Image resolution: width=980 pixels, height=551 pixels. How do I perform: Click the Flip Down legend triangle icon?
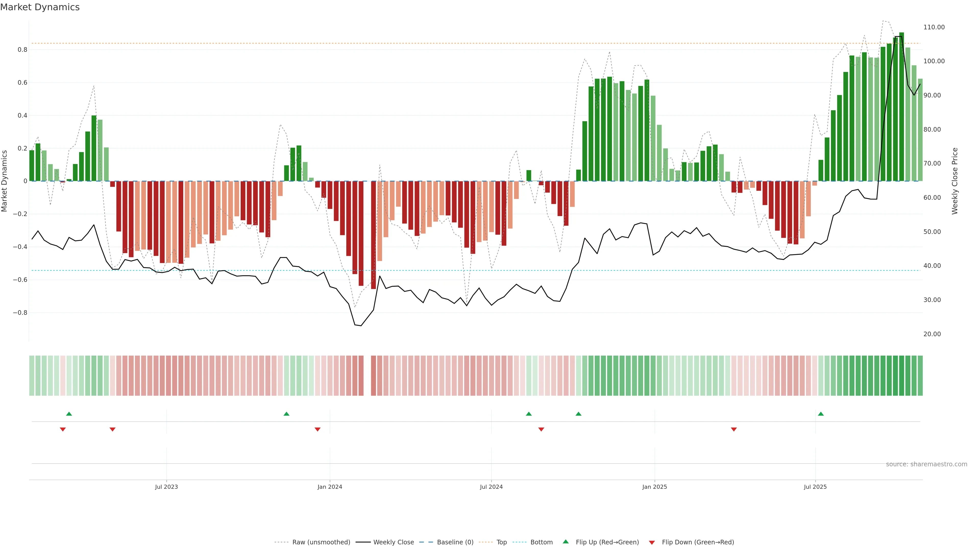click(x=652, y=543)
